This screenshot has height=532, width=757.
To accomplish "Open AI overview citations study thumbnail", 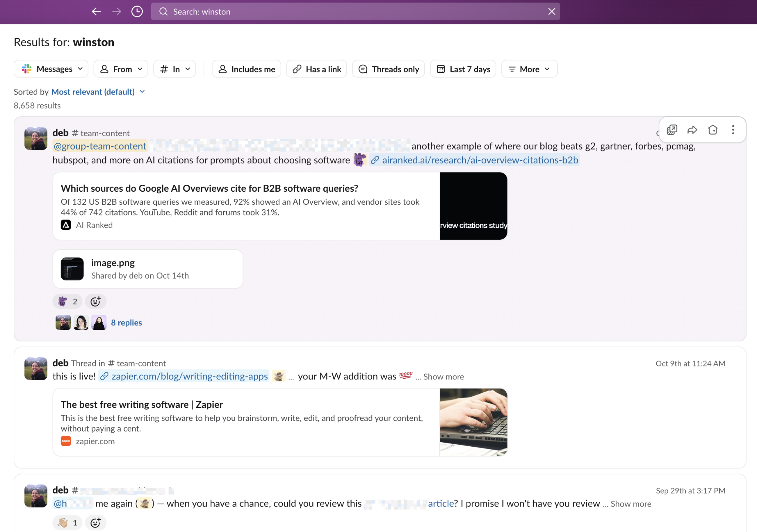I will pyautogui.click(x=473, y=206).
